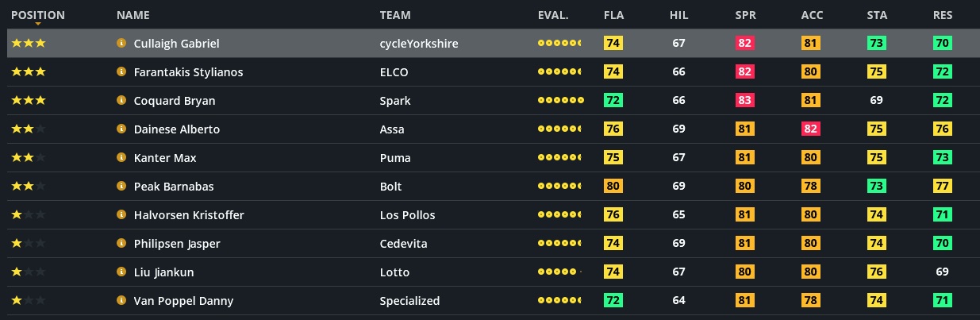Image resolution: width=980 pixels, height=320 pixels.
Task: Click rider name Van Poppel Danny
Action: click(183, 301)
